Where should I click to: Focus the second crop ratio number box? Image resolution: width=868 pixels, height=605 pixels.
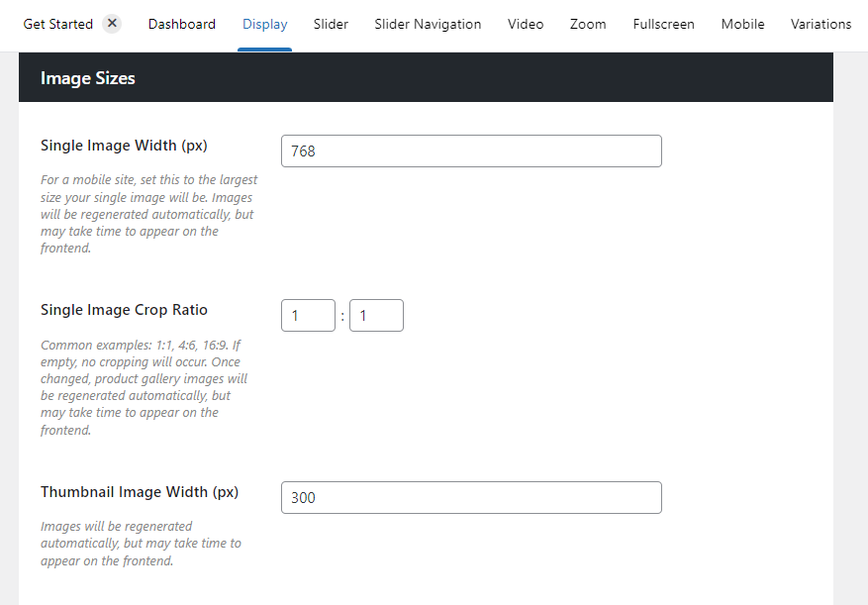tap(376, 316)
